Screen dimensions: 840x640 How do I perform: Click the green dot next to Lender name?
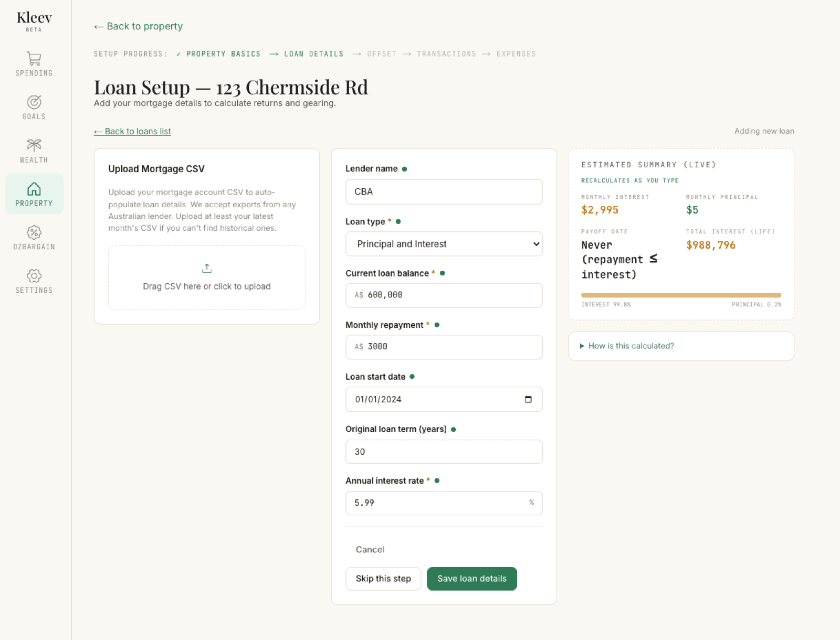coord(404,169)
